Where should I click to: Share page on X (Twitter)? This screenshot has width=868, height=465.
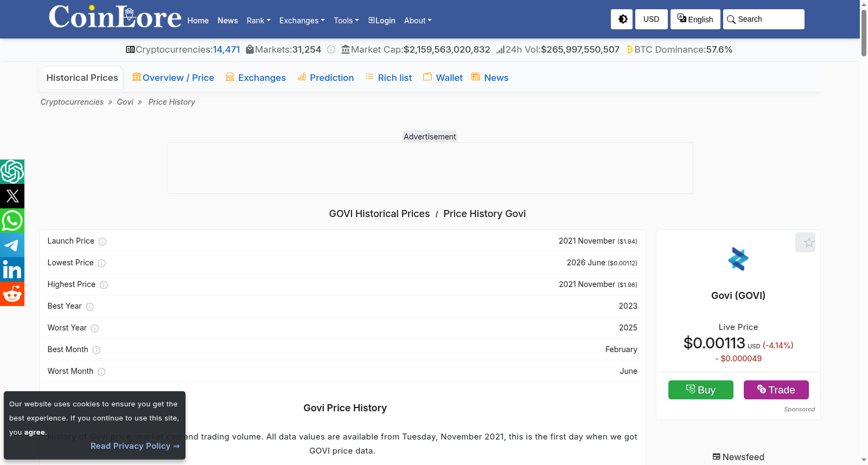tap(12, 196)
